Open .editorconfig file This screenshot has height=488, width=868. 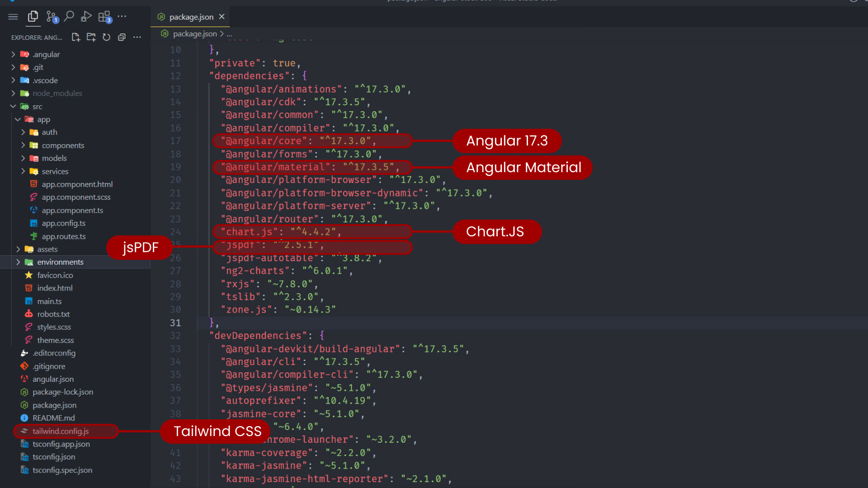54,353
